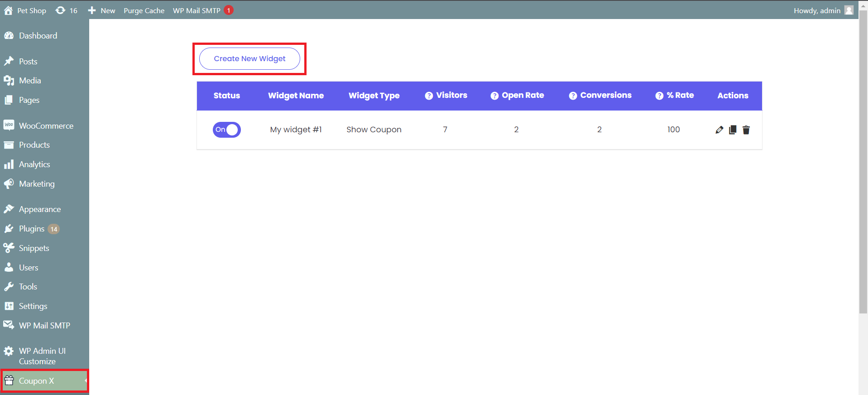
Task: Open the Products menu
Action: [44, 145]
